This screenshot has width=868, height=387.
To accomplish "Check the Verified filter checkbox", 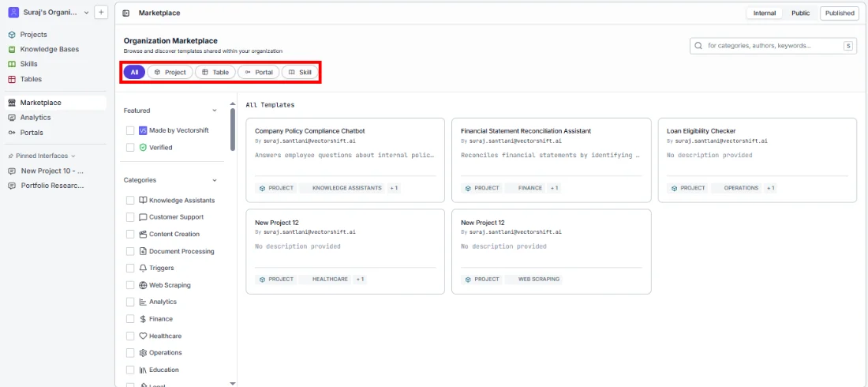I will pos(130,148).
